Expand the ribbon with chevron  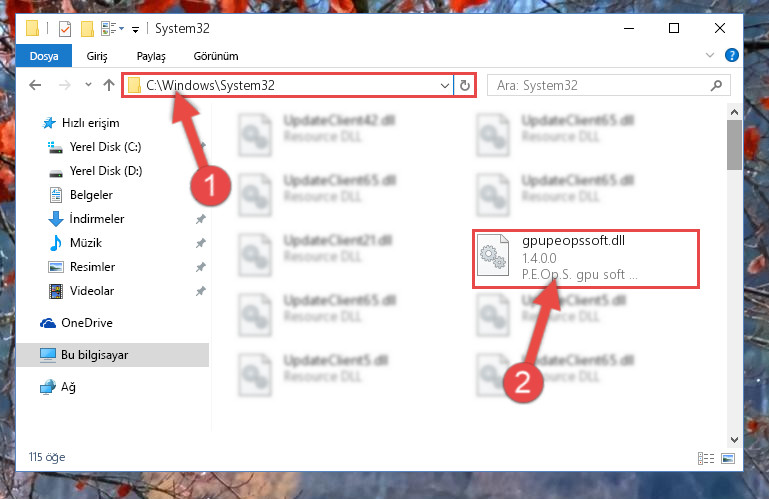[710, 55]
